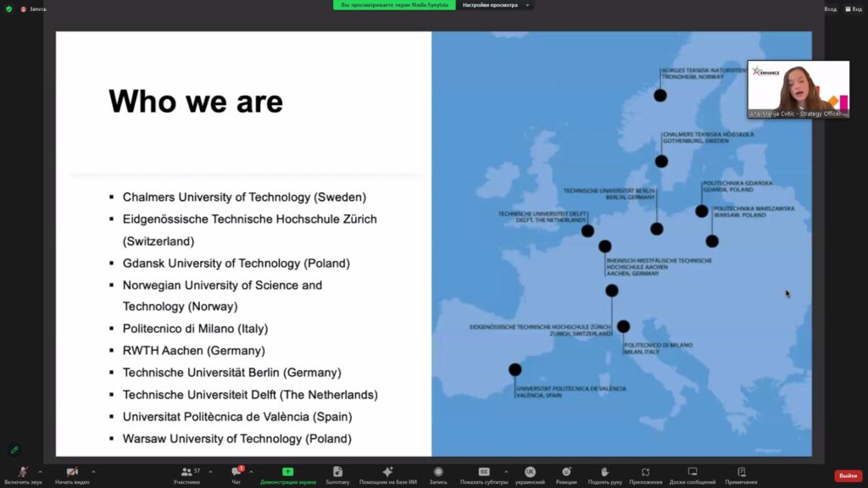Click the Запись record button
This screenshot has width=868, height=488.
click(438, 473)
